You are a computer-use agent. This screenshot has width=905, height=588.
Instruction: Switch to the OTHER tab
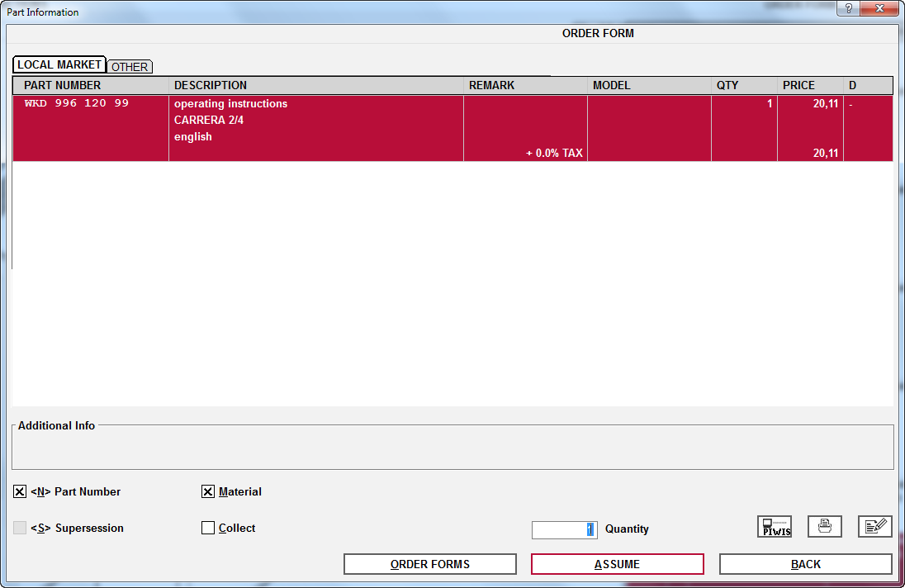coord(130,67)
